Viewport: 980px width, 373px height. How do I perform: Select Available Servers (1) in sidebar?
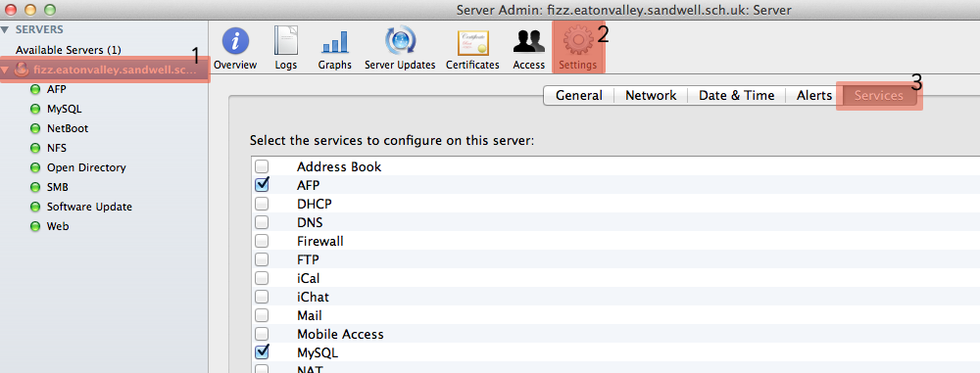click(69, 50)
